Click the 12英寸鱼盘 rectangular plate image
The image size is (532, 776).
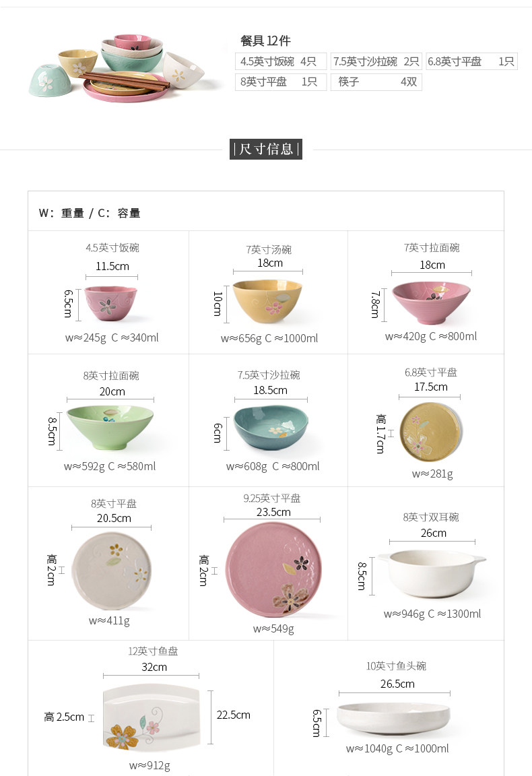(152, 718)
